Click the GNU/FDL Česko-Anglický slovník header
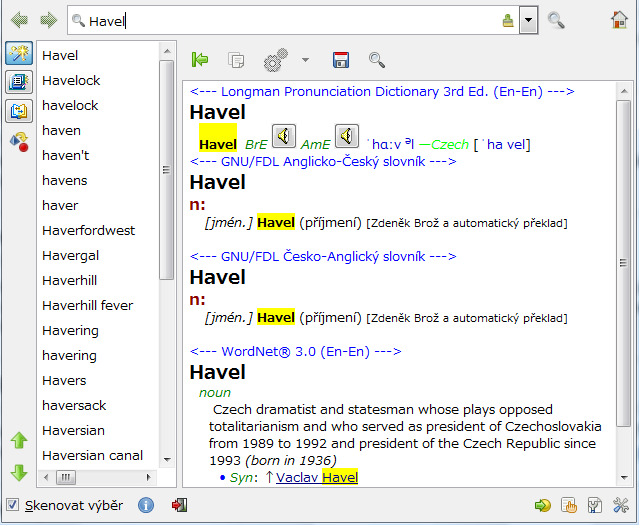This screenshot has width=639, height=525. click(x=323, y=256)
